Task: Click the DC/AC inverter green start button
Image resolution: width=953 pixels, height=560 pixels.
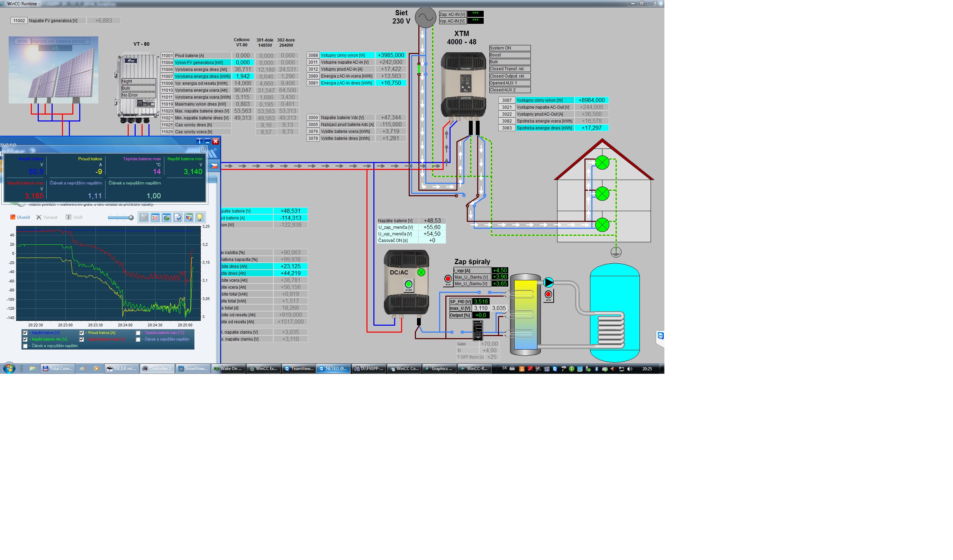Action: pyautogui.click(x=408, y=284)
